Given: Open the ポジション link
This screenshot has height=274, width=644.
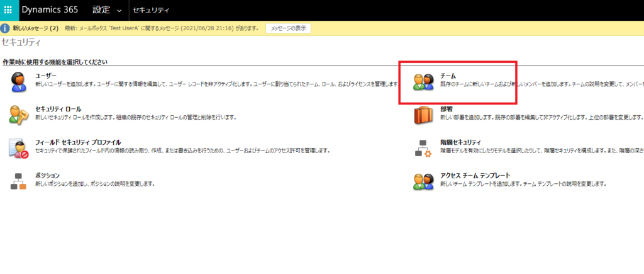Looking at the screenshot, I should coord(47,176).
